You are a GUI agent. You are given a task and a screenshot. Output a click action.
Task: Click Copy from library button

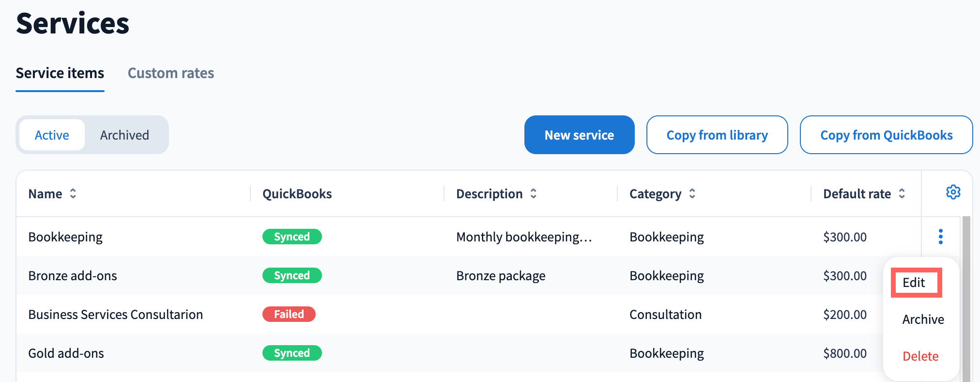pyautogui.click(x=717, y=135)
